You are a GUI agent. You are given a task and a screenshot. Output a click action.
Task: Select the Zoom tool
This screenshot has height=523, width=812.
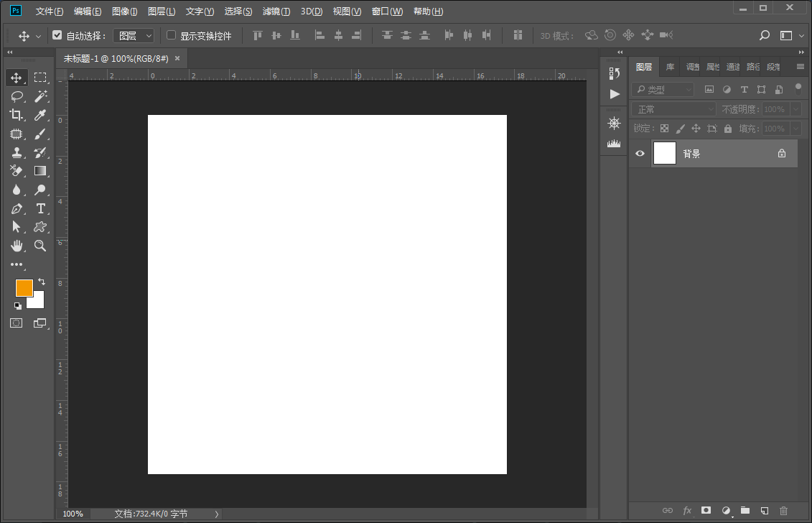pyautogui.click(x=41, y=246)
